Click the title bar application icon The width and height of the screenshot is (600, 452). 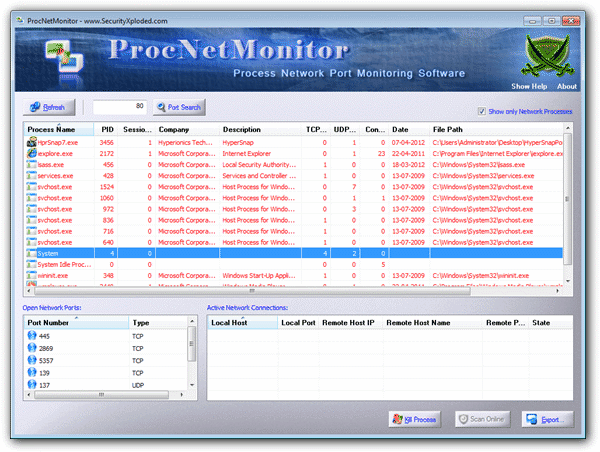(x=20, y=21)
